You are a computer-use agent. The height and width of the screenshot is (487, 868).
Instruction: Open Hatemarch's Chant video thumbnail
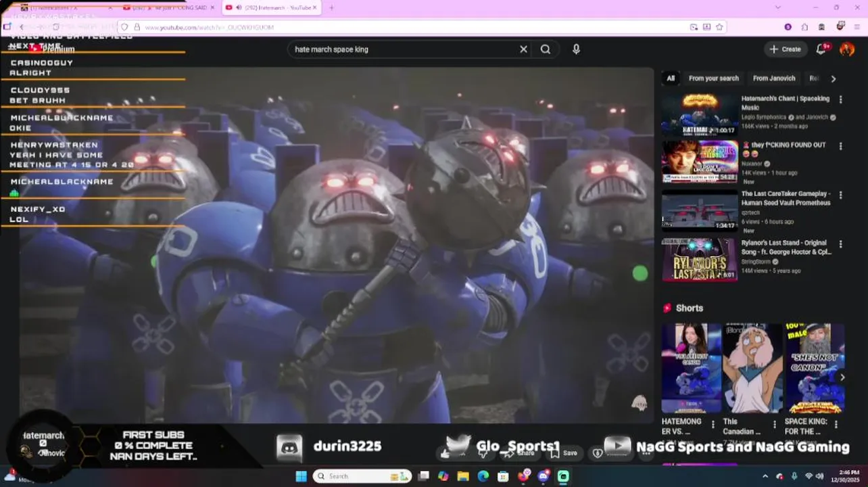point(700,114)
